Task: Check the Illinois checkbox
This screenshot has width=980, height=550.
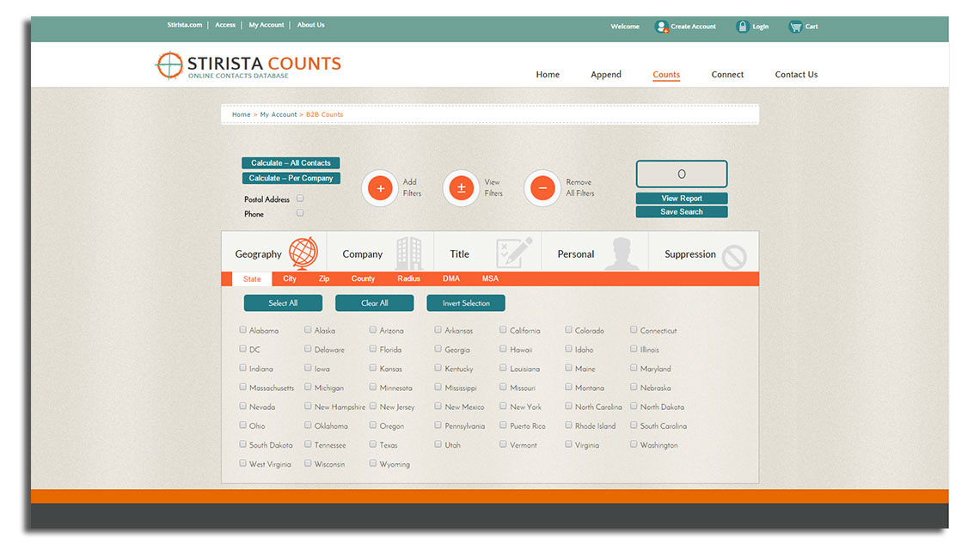Action: click(633, 349)
